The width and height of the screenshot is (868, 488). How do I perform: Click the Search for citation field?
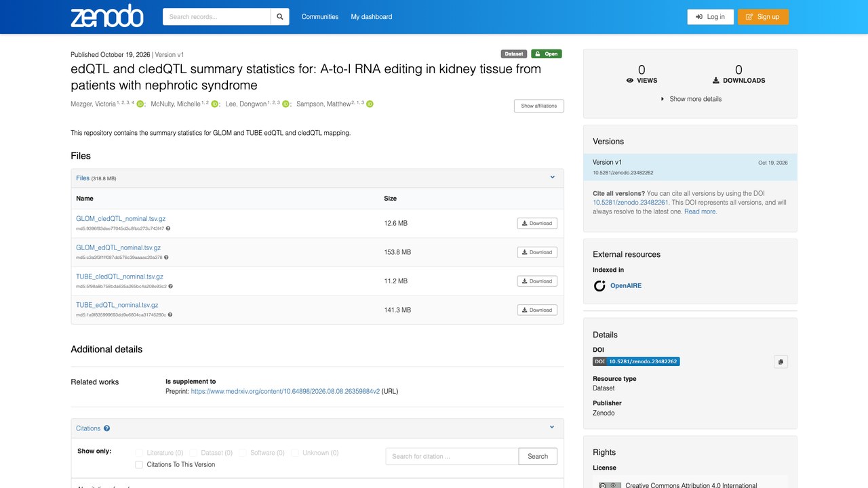pos(452,456)
